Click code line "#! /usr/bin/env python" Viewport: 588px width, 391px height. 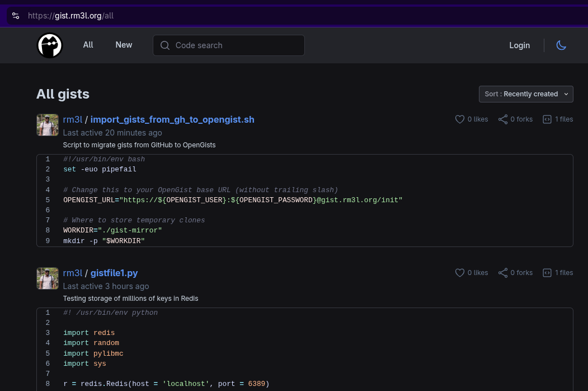111,313
